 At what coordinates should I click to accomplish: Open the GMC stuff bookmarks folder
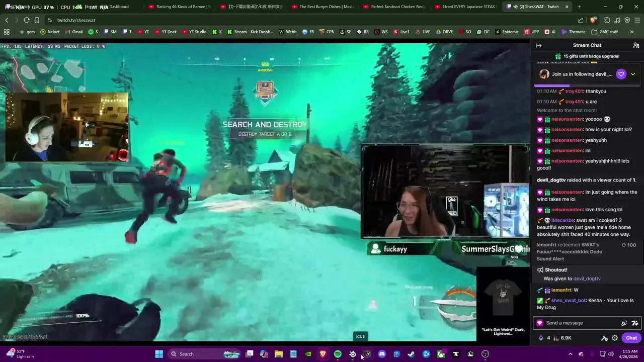[x=605, y=32]
